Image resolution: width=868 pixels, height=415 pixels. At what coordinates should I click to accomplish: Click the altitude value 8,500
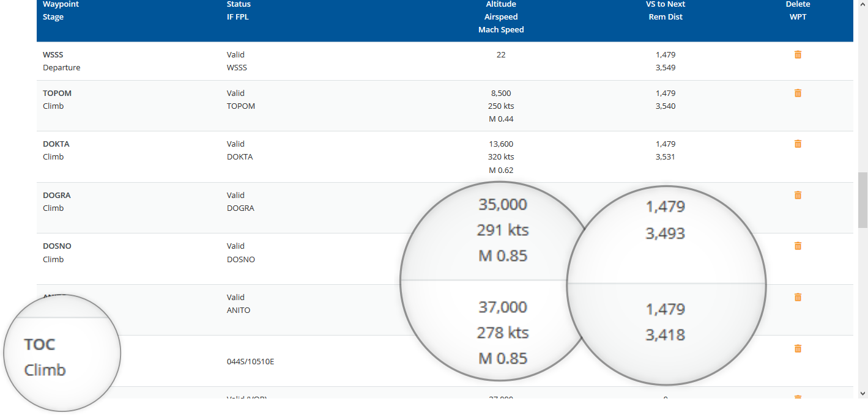click(501, 94)
